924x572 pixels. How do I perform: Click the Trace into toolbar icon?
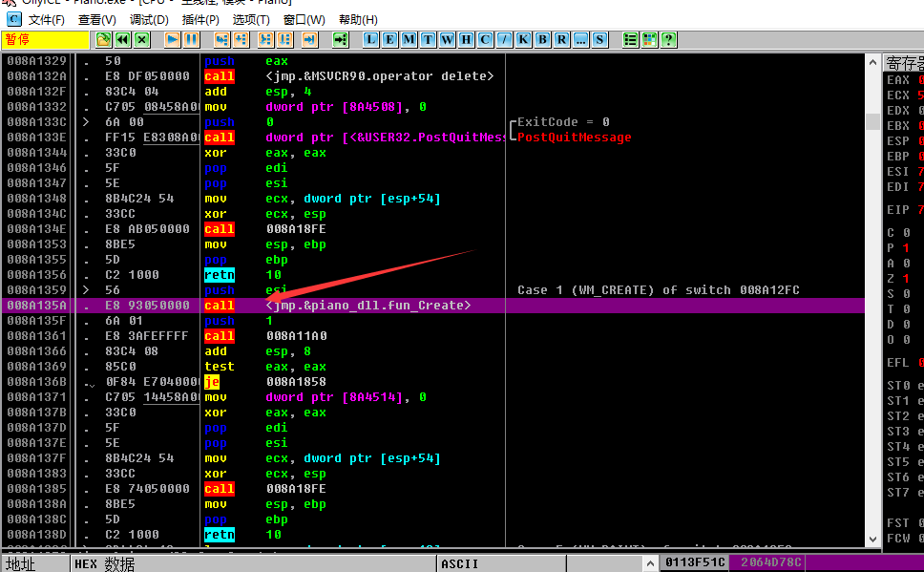265,39
